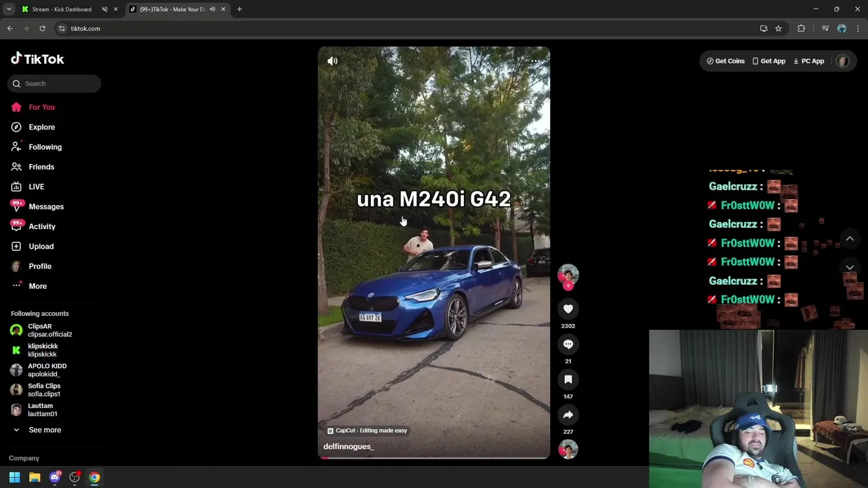Click the browser back arrow
This screenshot has width=868, height=488.
click(x=10, y=28)
